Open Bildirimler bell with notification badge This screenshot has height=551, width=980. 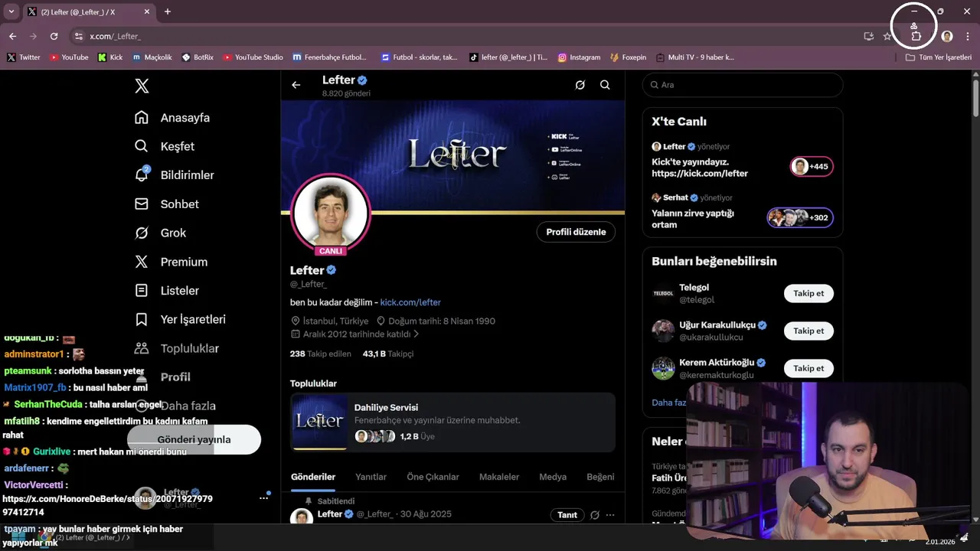coord(142,174)
